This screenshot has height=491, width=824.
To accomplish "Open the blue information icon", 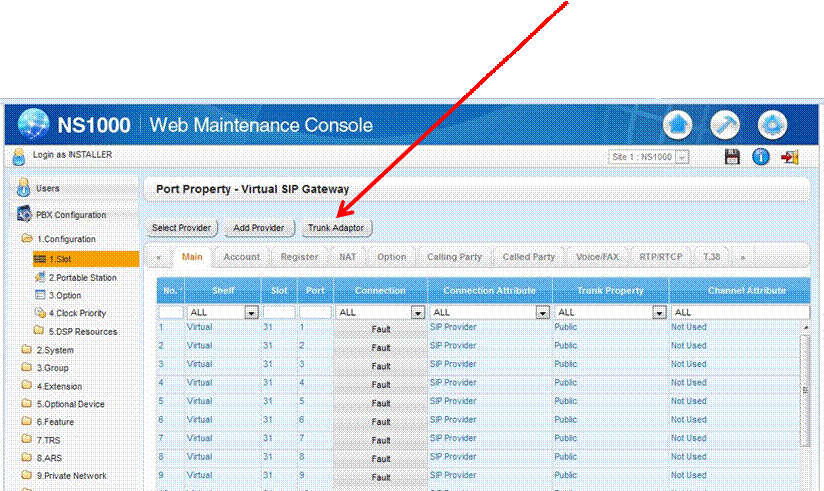I will (x=760, y=157).
